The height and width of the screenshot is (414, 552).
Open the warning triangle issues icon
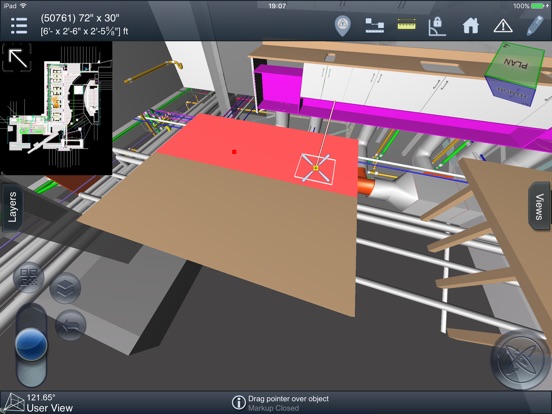click(x=503, y=26)
